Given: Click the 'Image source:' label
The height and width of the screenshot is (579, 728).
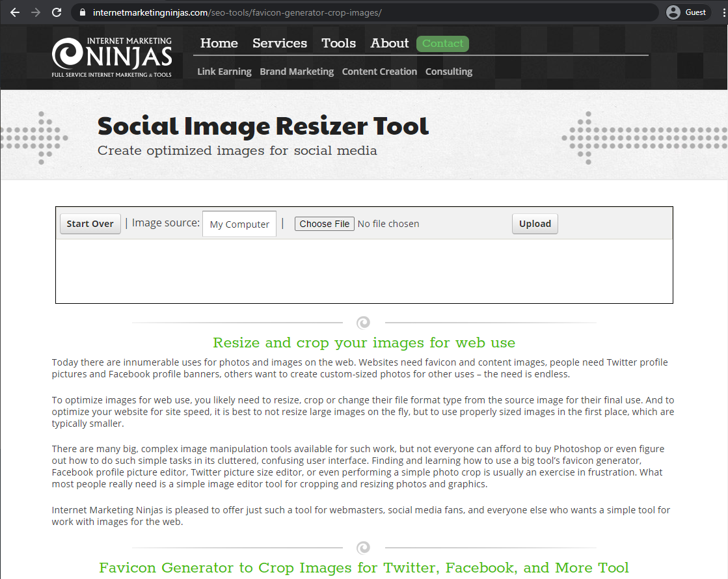Looking at the screenshot, I should tap(166, 223).
